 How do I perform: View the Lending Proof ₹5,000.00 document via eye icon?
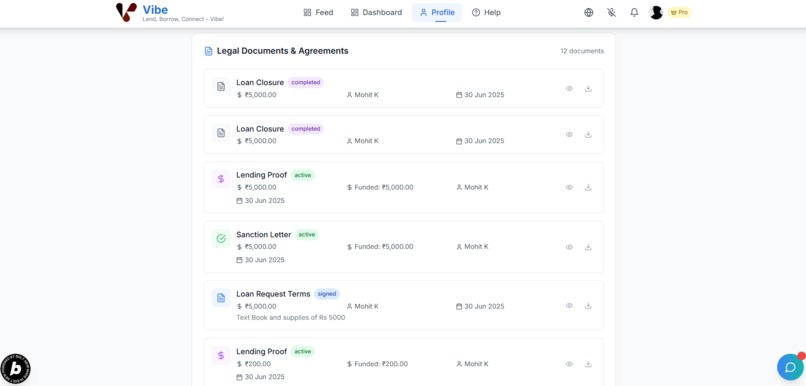pos(569,187)
